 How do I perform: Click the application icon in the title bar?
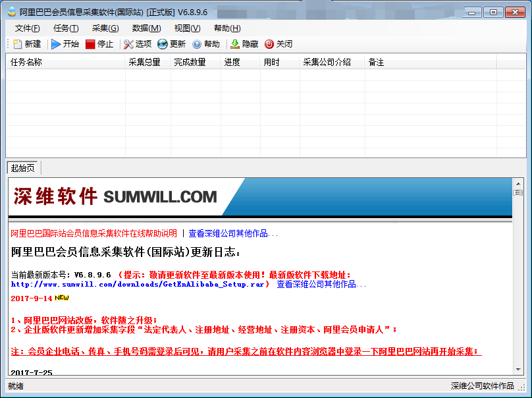pyautogui.click(x=12, y=12)
